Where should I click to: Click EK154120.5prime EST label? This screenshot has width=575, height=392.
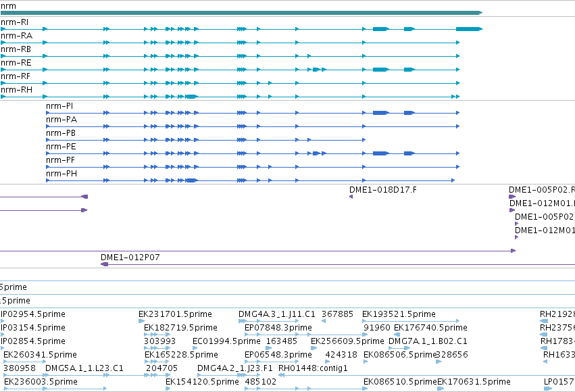coord(202,382)
